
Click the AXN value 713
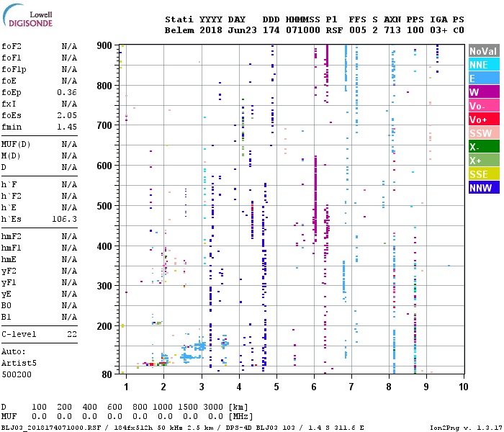click(392, 30)
